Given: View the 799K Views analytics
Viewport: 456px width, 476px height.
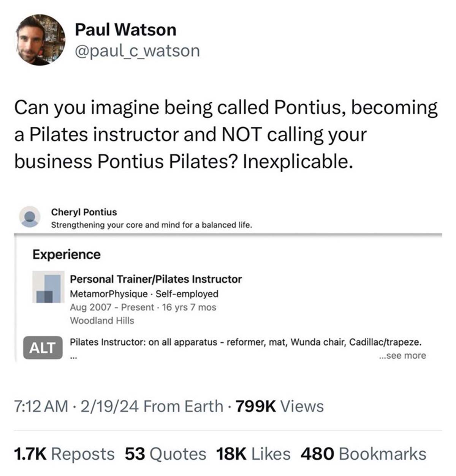Looking at the screenshot, I should [280, 406].
